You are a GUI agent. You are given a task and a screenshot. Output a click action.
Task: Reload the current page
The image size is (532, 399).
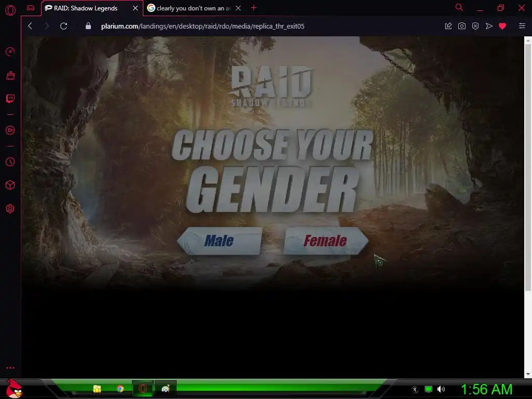[x=63, y=26]
